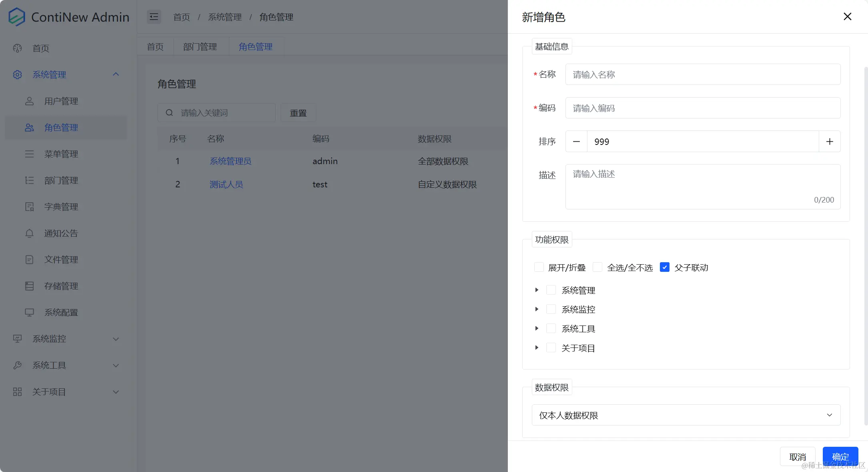This screenshot has width=868, height=472.
Task: Click the collapse sidebar icon near breadcrumb
Action: [x=154, y=17]
